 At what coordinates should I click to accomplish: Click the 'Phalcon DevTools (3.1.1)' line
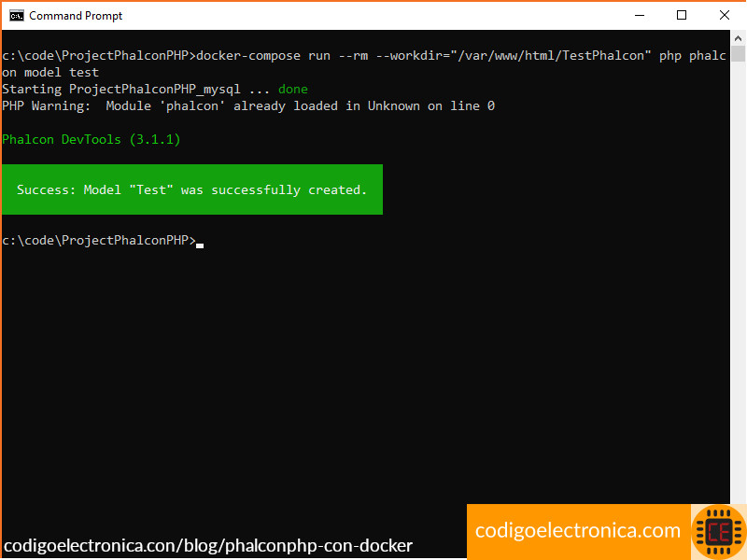pyautogui.click(x=91, y=139)
